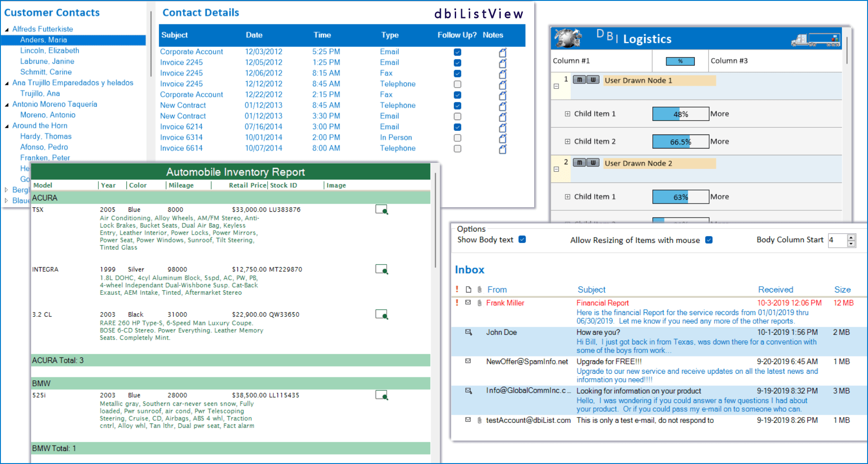Click the 63% progress bar for Child Item 1
868x464 pixels.
point(680,196)
